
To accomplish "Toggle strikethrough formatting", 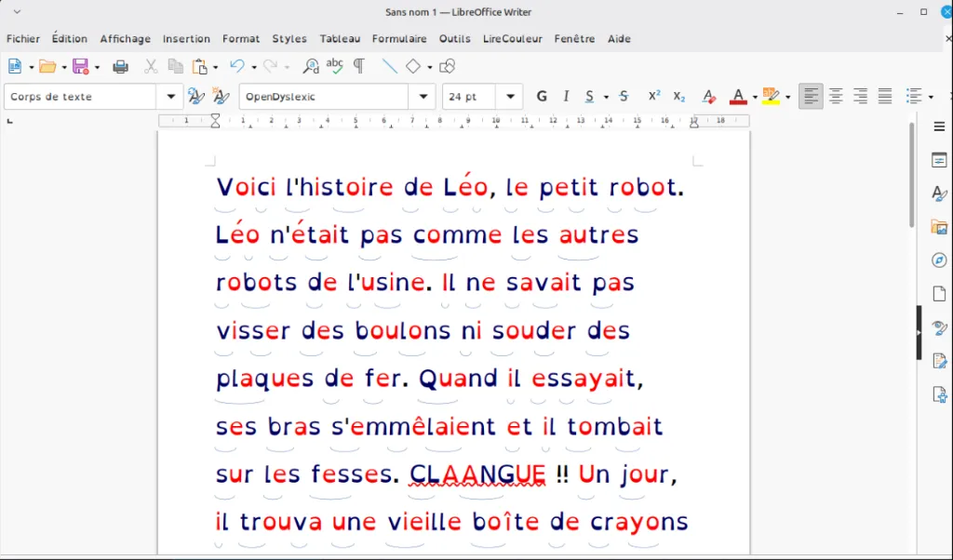I will (623, 96).
